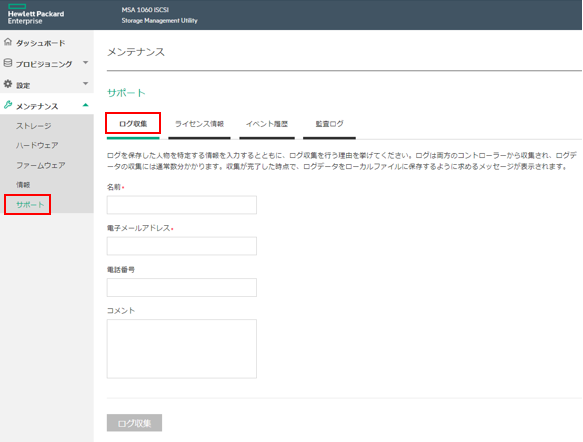This screenshot has width=583, height=442.
Task: Select the メンテナンス menu item
Action: (x=37, y=106)
